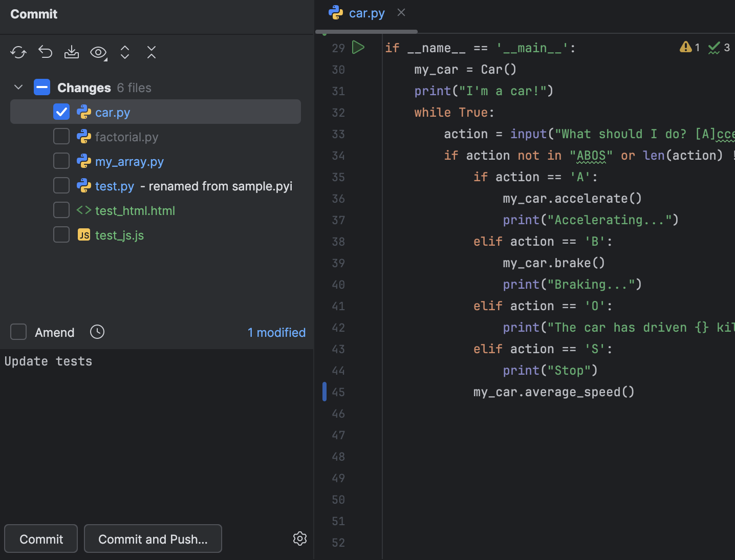
Task: Open commit history via clock icon
Action: pyautogui.click(x=97, y=332)
